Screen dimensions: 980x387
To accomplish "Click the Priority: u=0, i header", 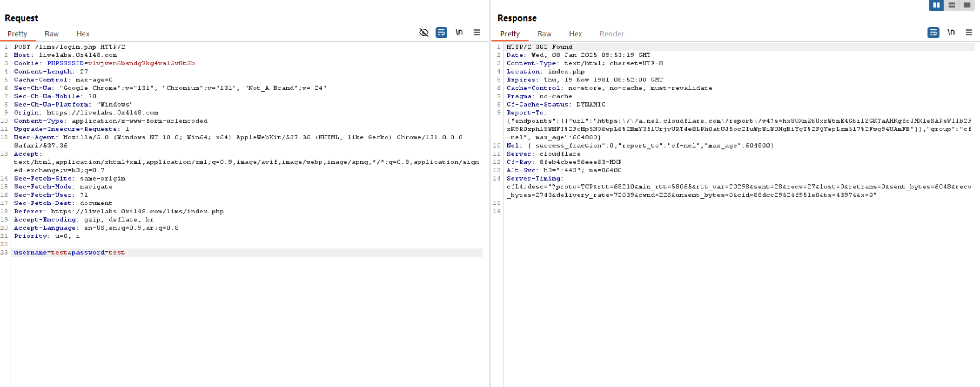I will pyautogui.click(x=47, y=236).
